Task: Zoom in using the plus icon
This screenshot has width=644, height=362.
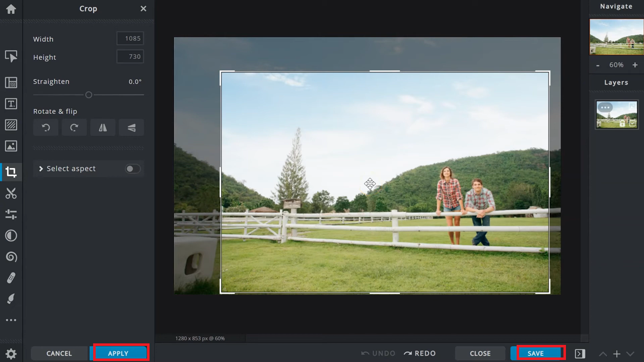Action: 635,64
